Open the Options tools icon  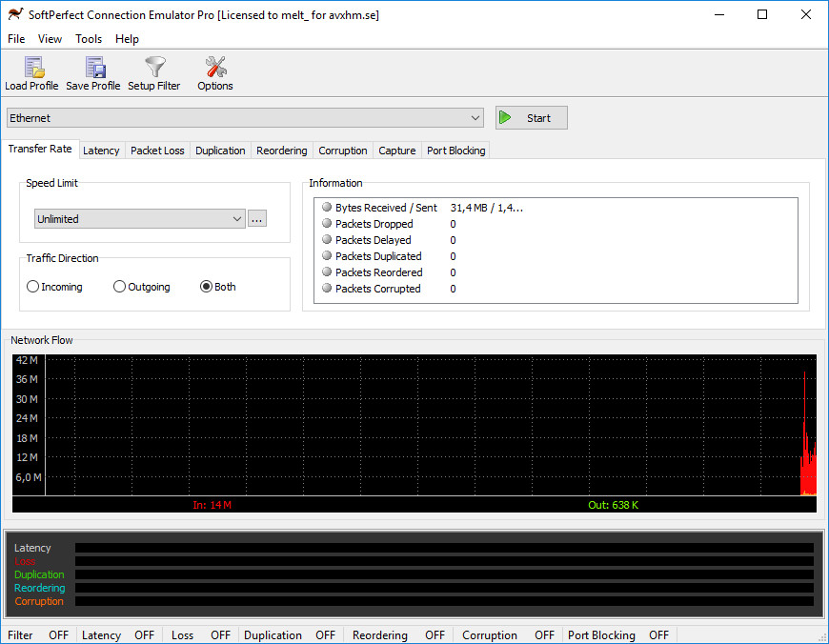coord(215,68)
